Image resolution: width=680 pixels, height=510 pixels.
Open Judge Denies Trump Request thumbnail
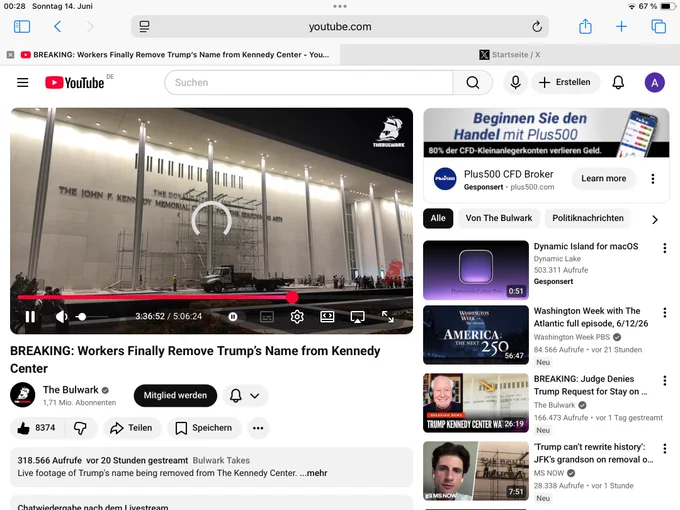pos(476,403)
